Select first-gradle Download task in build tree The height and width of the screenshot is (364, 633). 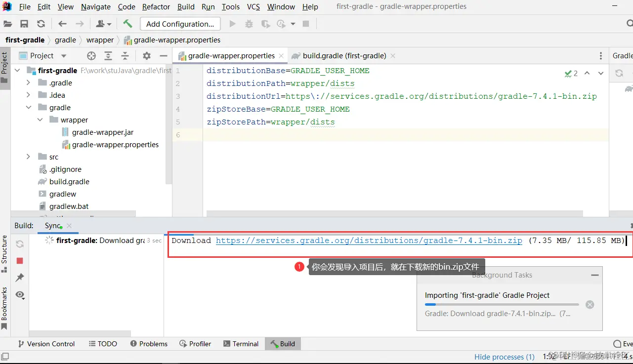click(100, 241)
